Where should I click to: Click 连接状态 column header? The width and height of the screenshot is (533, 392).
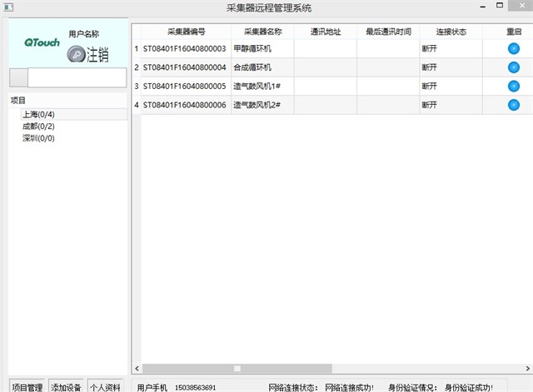tap(451, 32)
